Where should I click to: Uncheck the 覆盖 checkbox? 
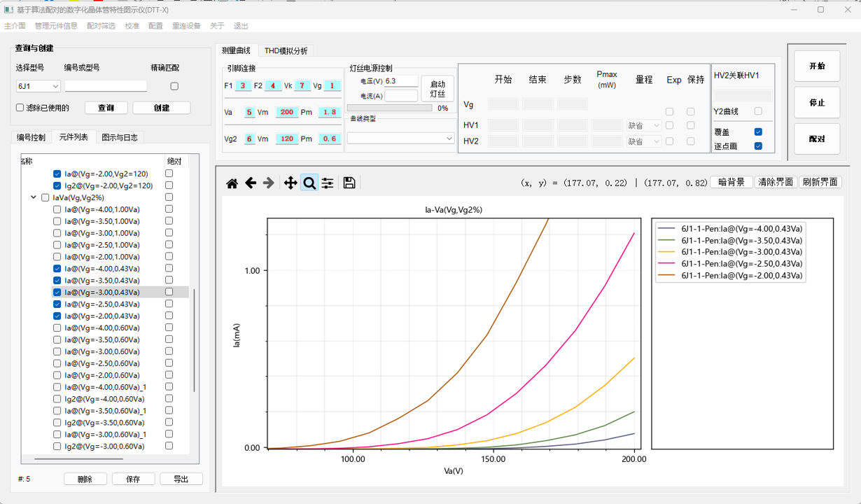(x=758, y=132)
